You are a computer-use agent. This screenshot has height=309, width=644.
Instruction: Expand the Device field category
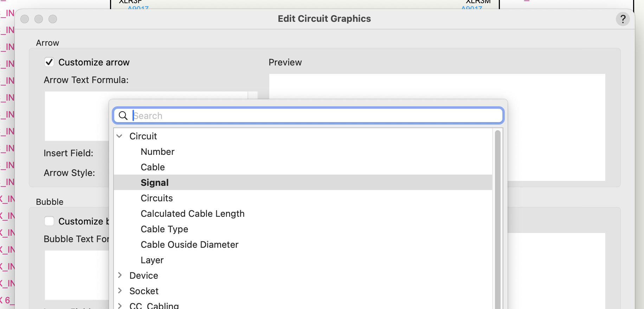point(120,275)
